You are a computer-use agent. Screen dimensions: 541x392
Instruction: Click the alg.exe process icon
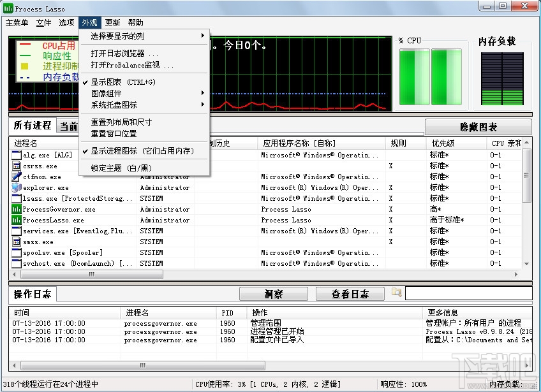click(x=15, y=155)
